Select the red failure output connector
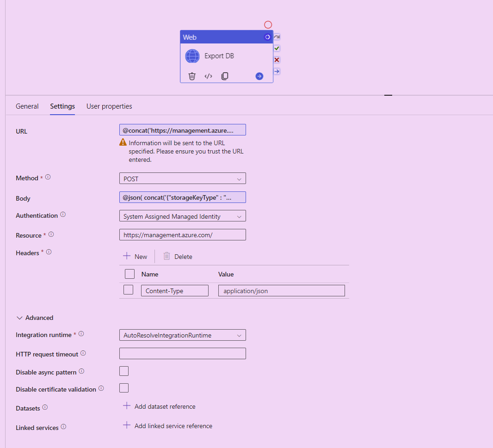493x448 pixels. tap(276, 60)
